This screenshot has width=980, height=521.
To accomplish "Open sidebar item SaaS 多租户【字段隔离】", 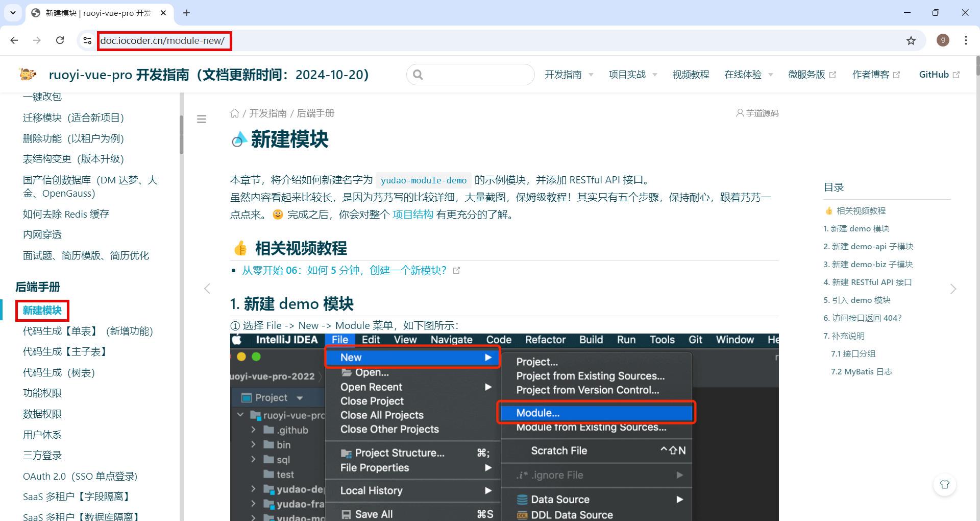I will pos(78,496).
